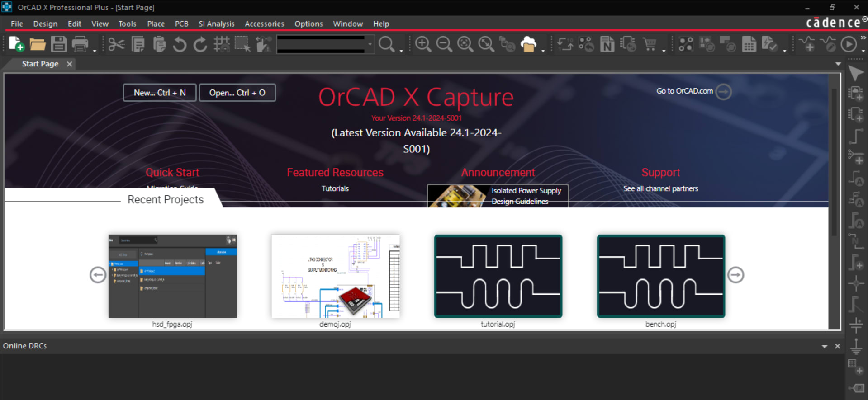Screen dimensions: 868x400
Task: Click previous arrow in Recent Projects
Action: tap(98, 275)
